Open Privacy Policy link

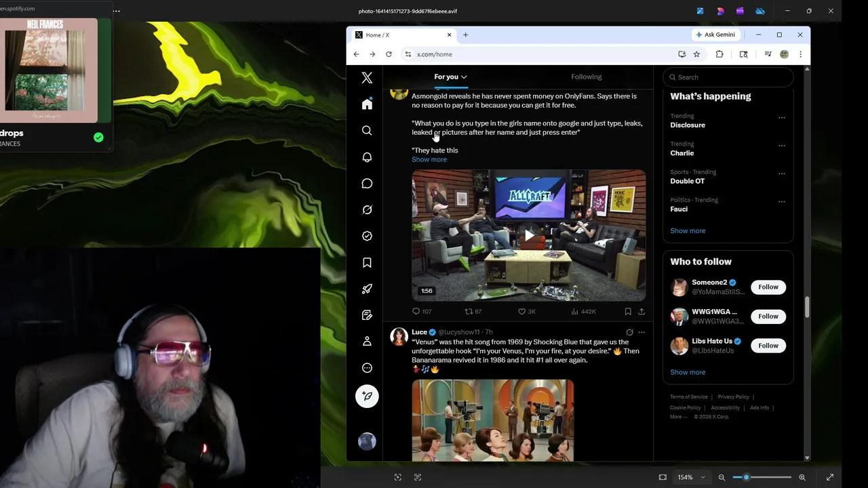734,397
